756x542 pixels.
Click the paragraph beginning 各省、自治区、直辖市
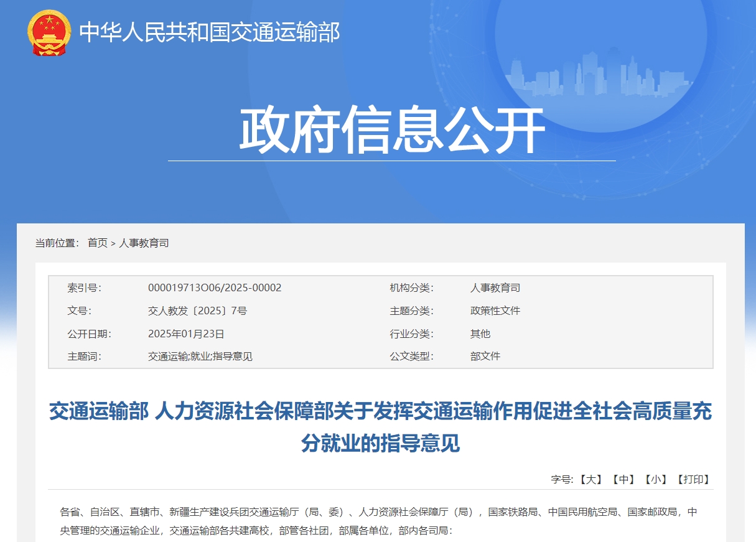pyautogui.click(x=378, y=521)
